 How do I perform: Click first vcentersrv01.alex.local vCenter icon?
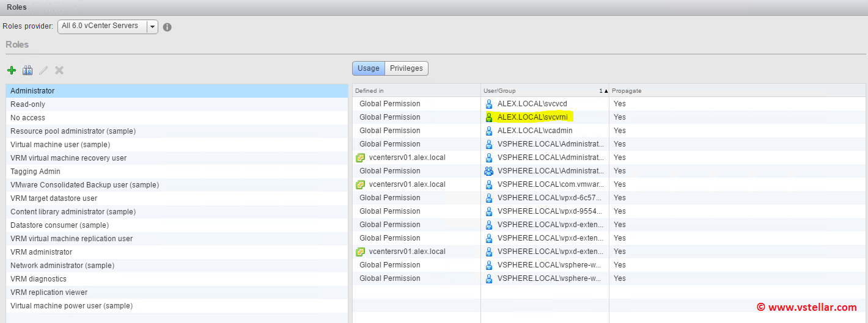(x=361, y=158)
